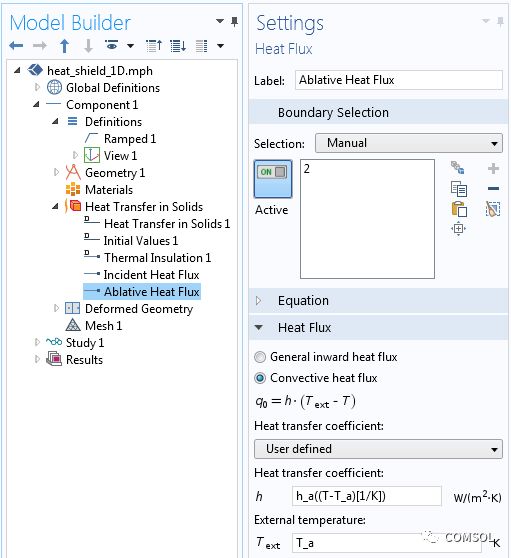Image resolution: width=511 pixels, height=558 pixels.
Task: Click the View 1 axis icon
Action: pyautogui.click(x=92, y=155)
